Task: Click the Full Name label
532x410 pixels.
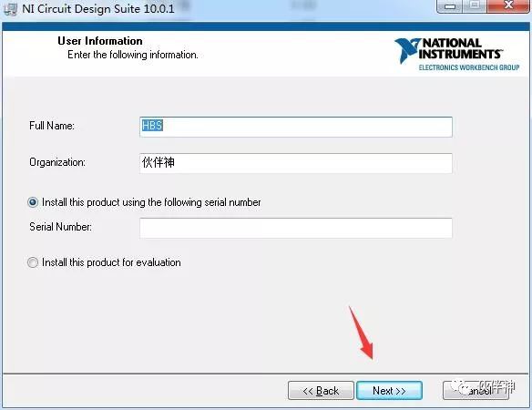Action: [x=52, y=126]
